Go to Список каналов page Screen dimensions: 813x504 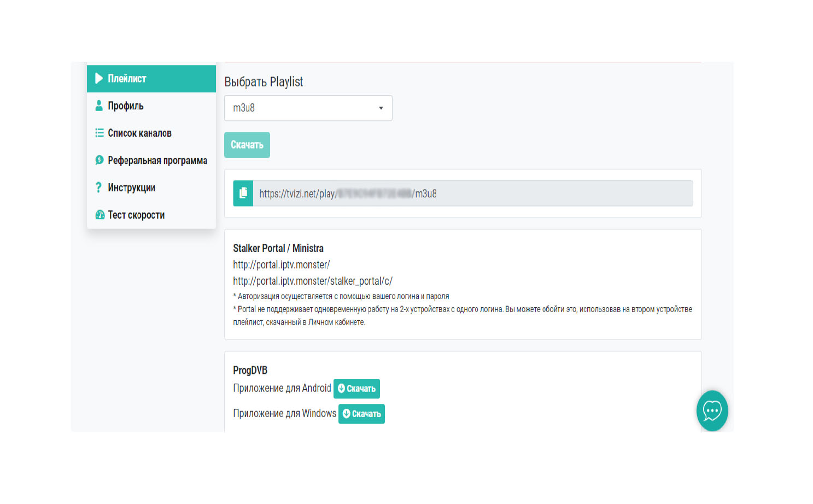151,133
